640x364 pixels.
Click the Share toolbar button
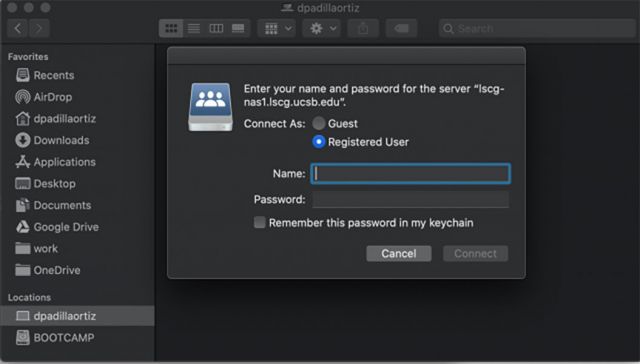363,29
